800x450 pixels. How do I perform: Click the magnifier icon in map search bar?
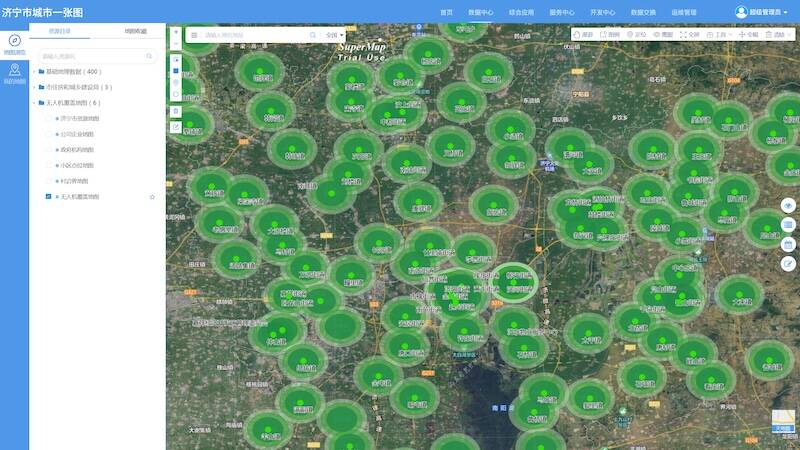tap(313, 35)
